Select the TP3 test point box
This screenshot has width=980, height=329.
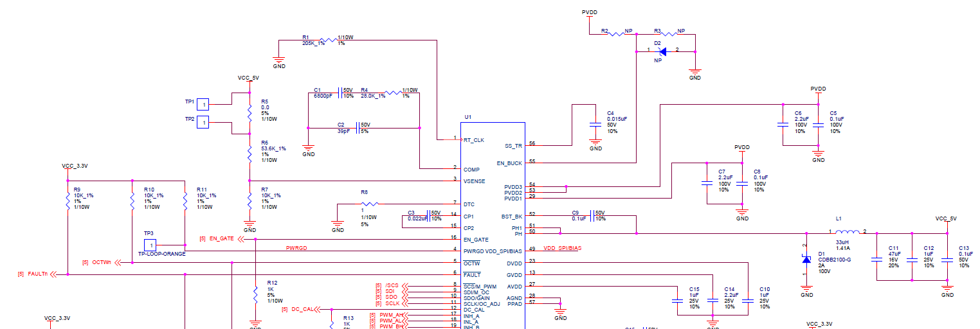pyautogui.click(x=149, y=245)
